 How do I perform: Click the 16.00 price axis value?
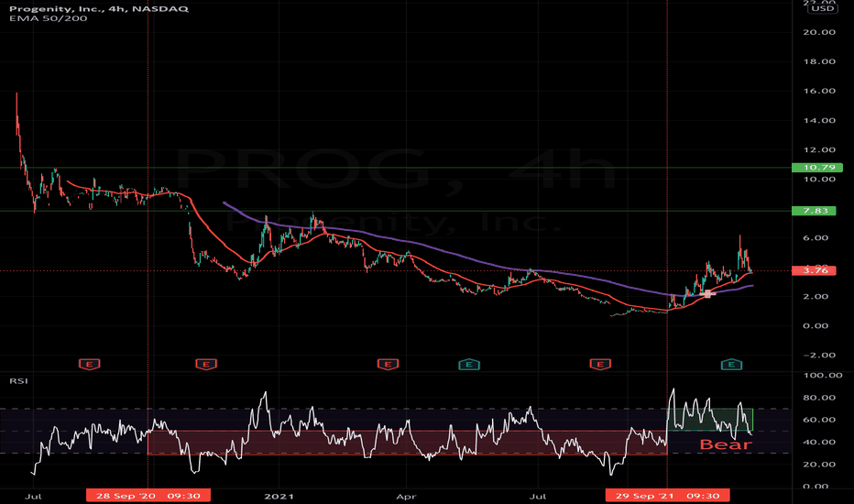click(819, 91)
